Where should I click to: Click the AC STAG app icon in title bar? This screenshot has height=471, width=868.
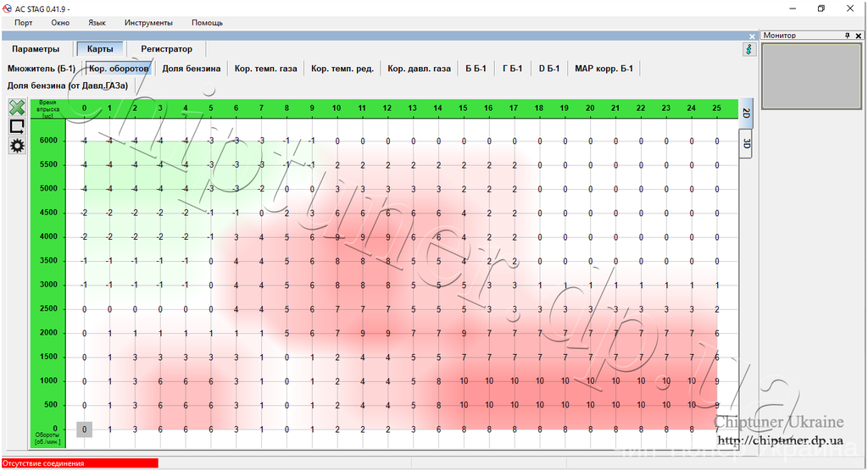pyautogui.click(x=7, y=8)
